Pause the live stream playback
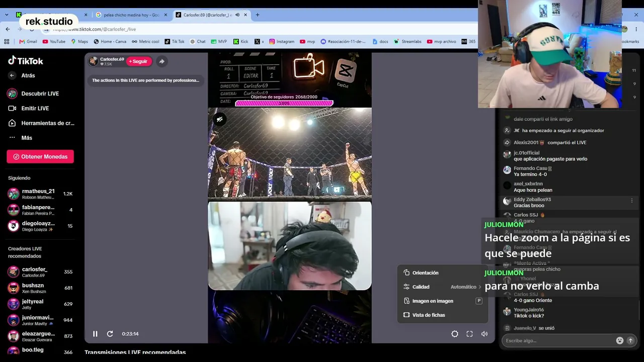The image size is (644, 362). (x=95, y=334)
